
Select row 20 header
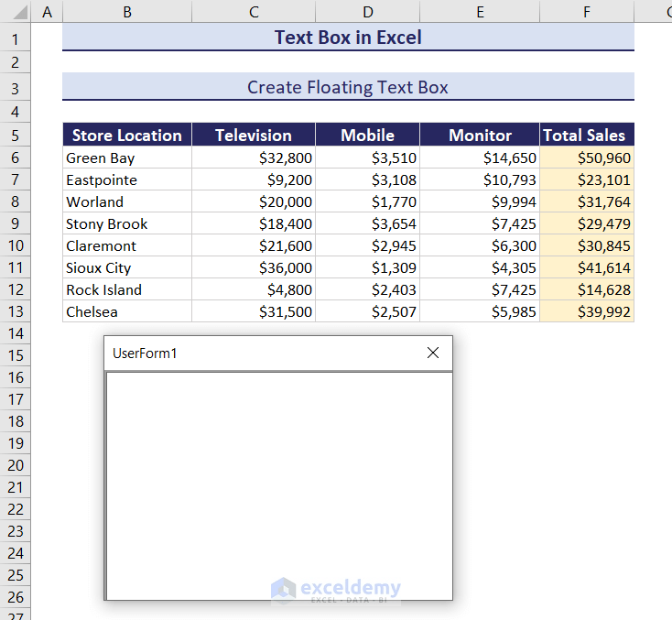tap(15, 465)
